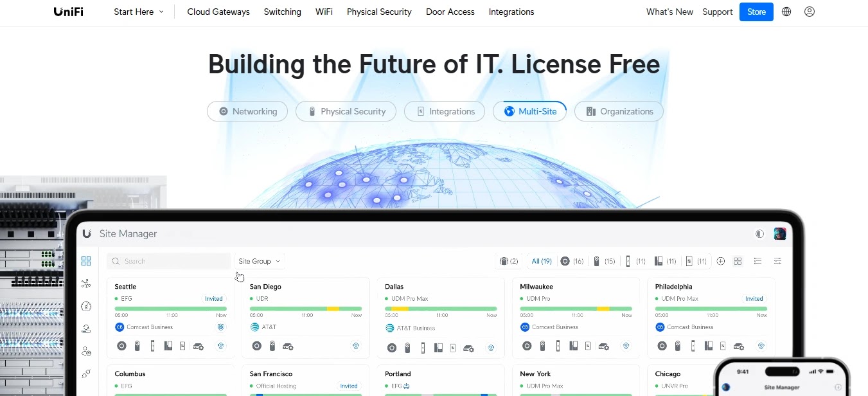
Task: Click the add (plus) circle icon
Action: pos(721,261)
